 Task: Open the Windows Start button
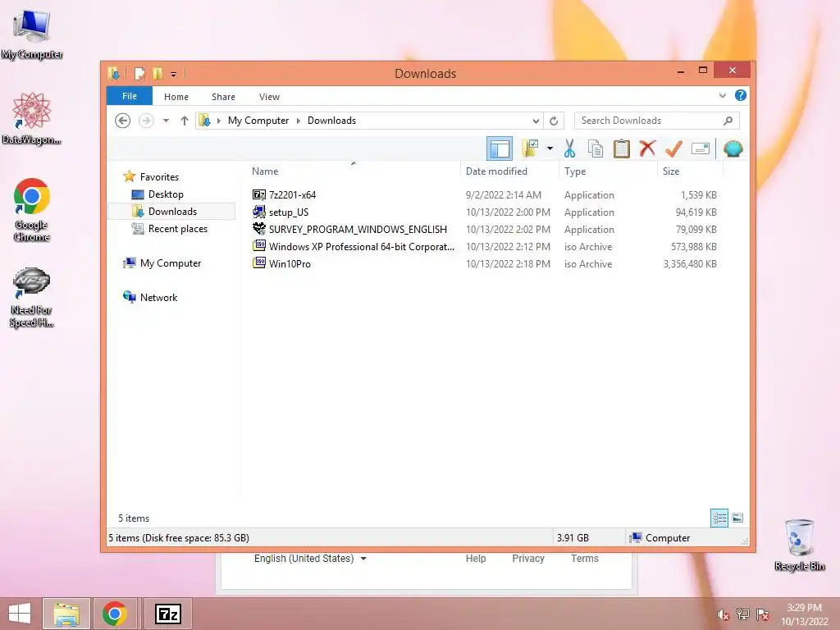20,614
